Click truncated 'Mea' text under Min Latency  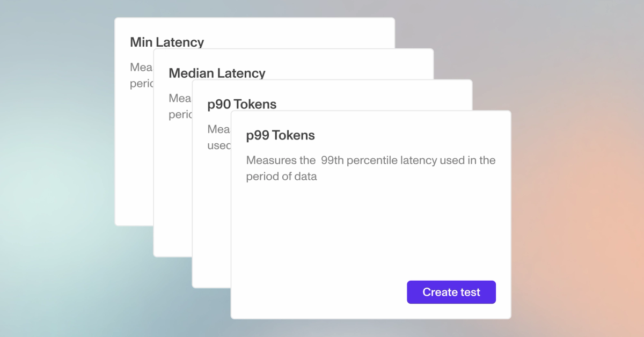[142, 67]
